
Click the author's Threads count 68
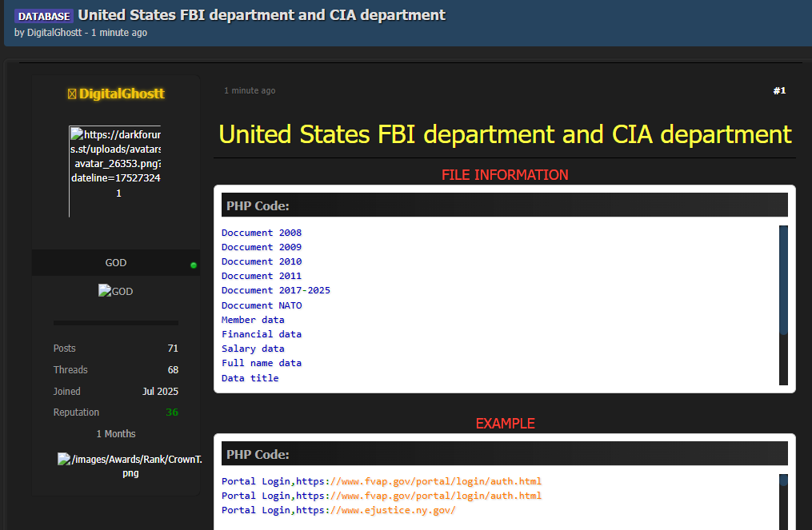[x=173, y=370]
